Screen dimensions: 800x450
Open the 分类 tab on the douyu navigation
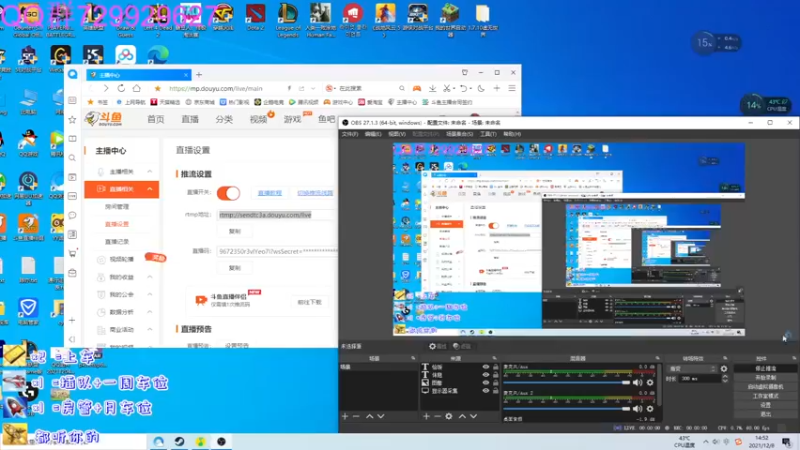tap(224, 119)
